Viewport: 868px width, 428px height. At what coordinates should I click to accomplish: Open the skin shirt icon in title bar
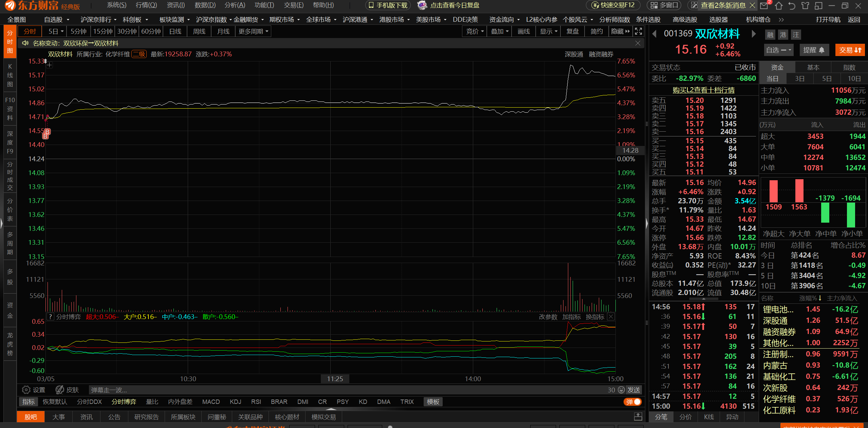[x=805, y=5]
